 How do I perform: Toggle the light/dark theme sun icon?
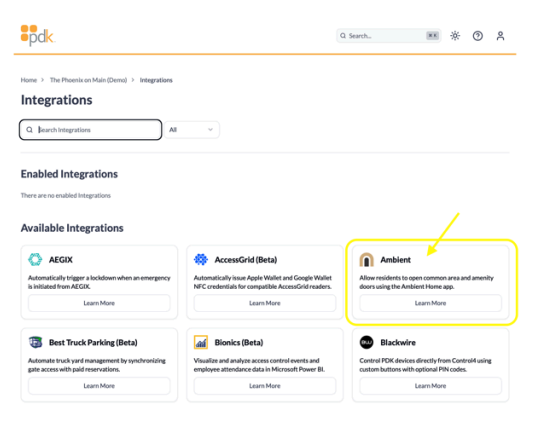pyautogui.click(x=455, y=36)
